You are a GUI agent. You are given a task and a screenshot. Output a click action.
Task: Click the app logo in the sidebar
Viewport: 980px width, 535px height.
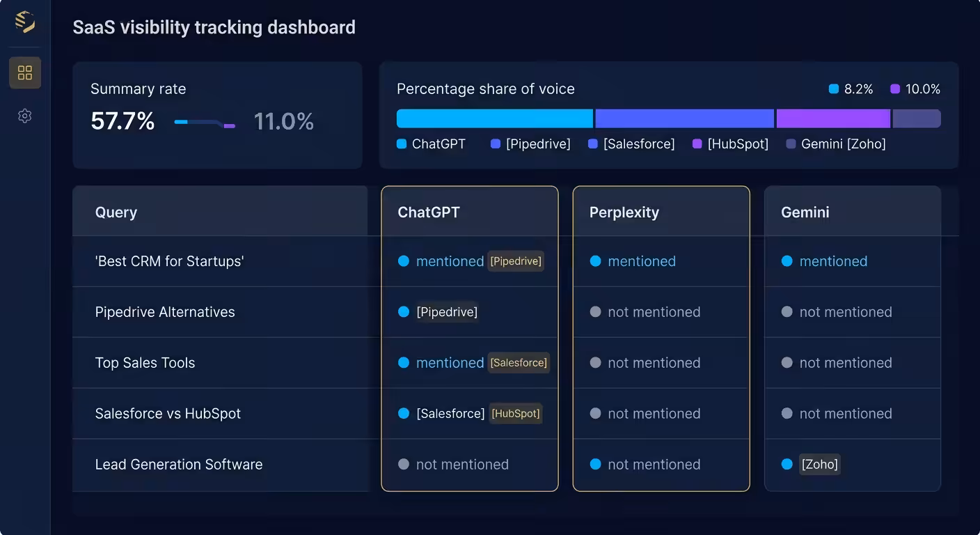tap(25, 22)
